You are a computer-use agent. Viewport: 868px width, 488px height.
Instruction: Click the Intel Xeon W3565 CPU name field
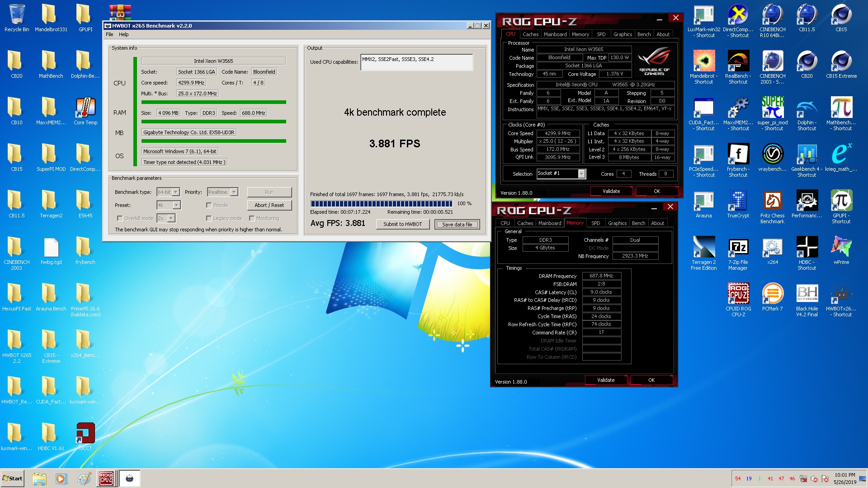click(x=213, y=61)
